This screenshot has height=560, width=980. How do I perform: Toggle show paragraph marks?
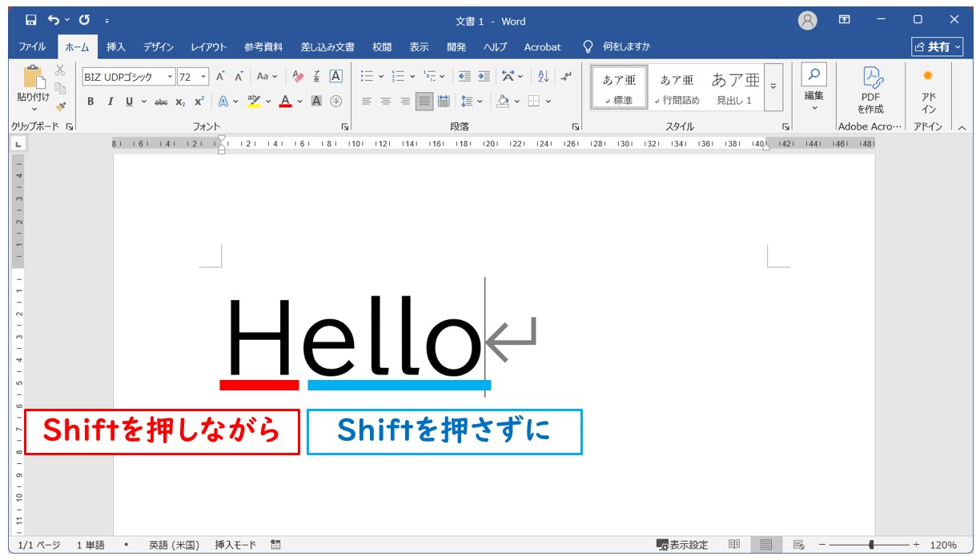tap(567, 77)
